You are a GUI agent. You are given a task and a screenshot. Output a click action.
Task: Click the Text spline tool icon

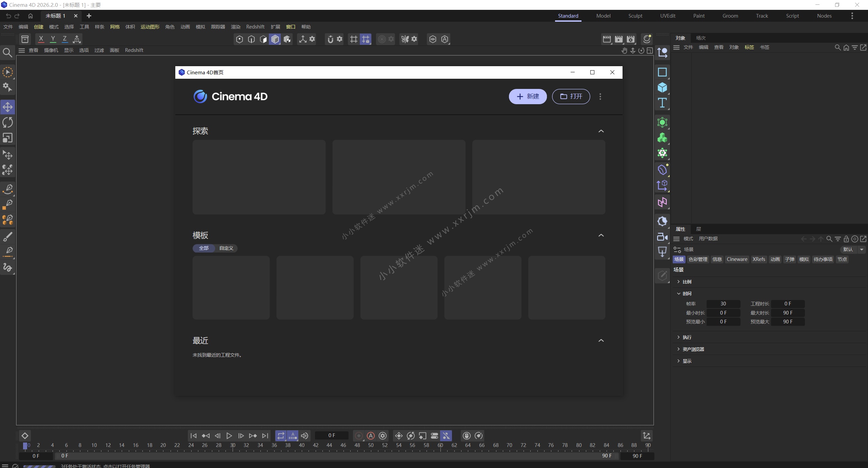662,103
